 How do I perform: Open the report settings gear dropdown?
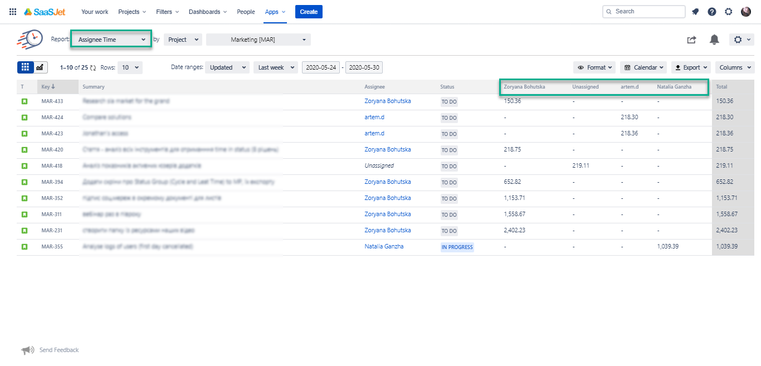(741, 40)
